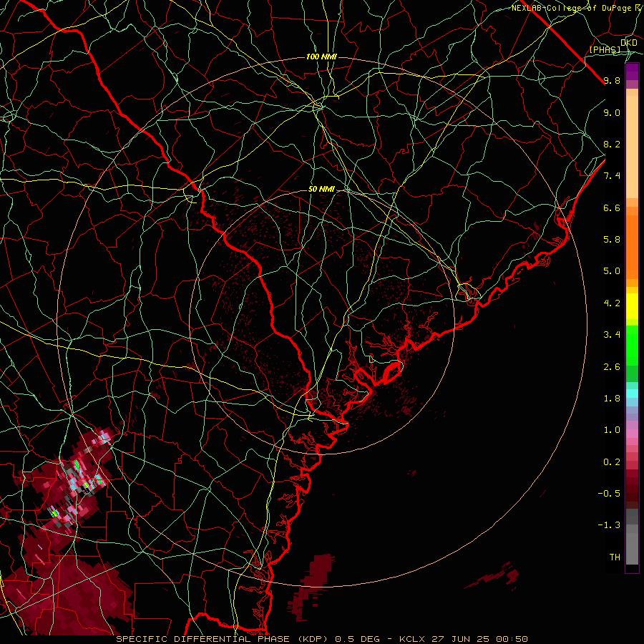Pick the cyan segment of the color bar
This screenshot has width=644, height=644.
(x=632, y=394)
